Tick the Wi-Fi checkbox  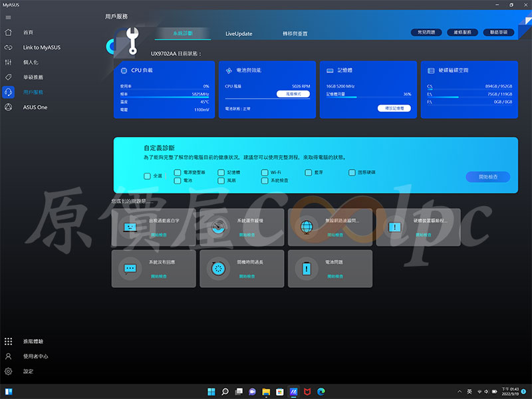click(x=265, y=172)
